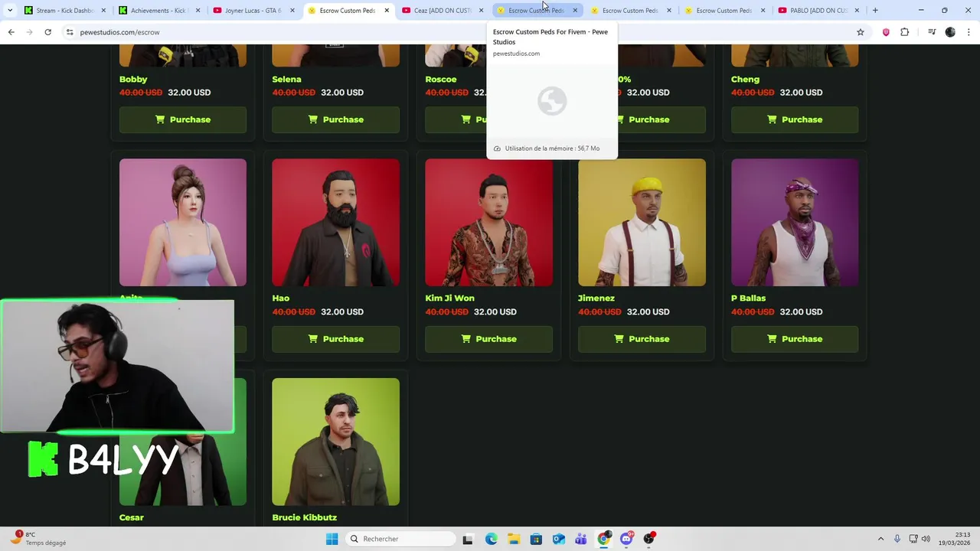Purchase the Jimenez ped
Viewport: 980px width, 551px height.
pos(642,339)
